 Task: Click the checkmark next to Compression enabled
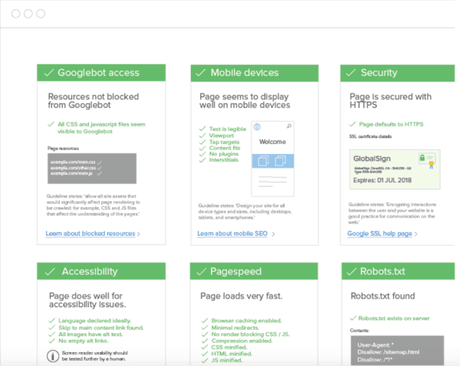point(205,341)
